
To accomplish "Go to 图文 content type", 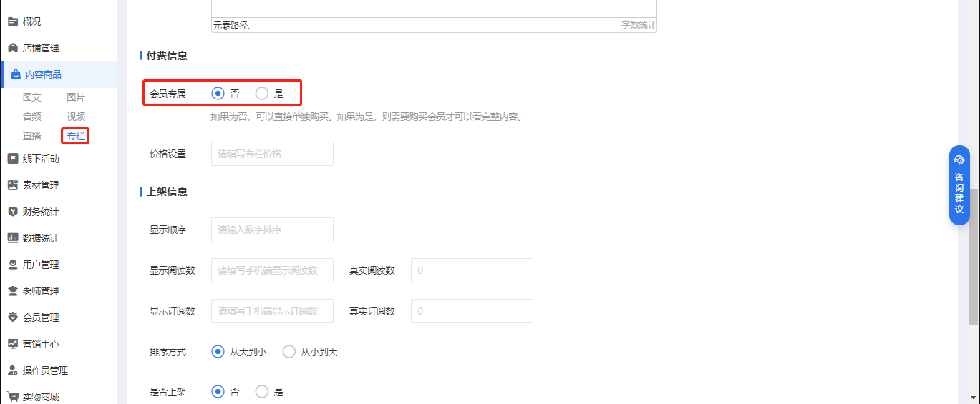I will [32, 97].
